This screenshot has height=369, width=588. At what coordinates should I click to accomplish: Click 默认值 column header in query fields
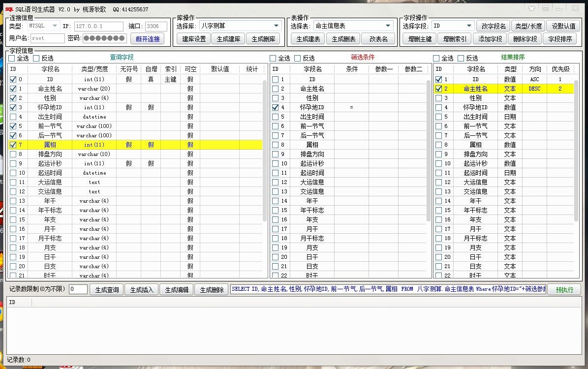coord(220,69)
